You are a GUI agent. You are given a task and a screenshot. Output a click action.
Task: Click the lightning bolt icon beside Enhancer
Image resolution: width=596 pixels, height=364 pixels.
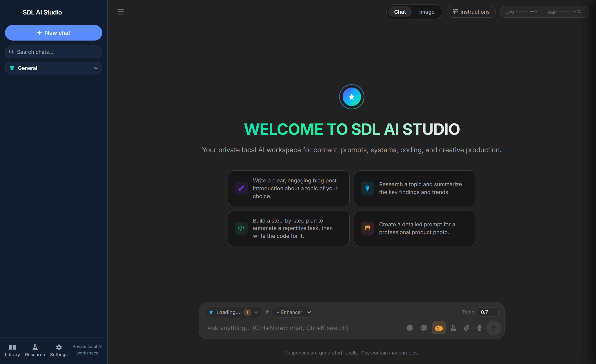coord(267,312)
